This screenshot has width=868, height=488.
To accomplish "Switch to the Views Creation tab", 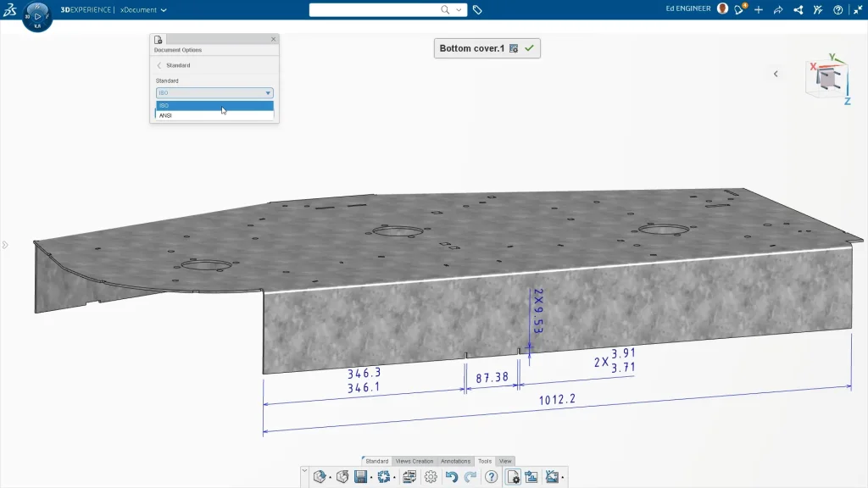I will pos(415,461).
